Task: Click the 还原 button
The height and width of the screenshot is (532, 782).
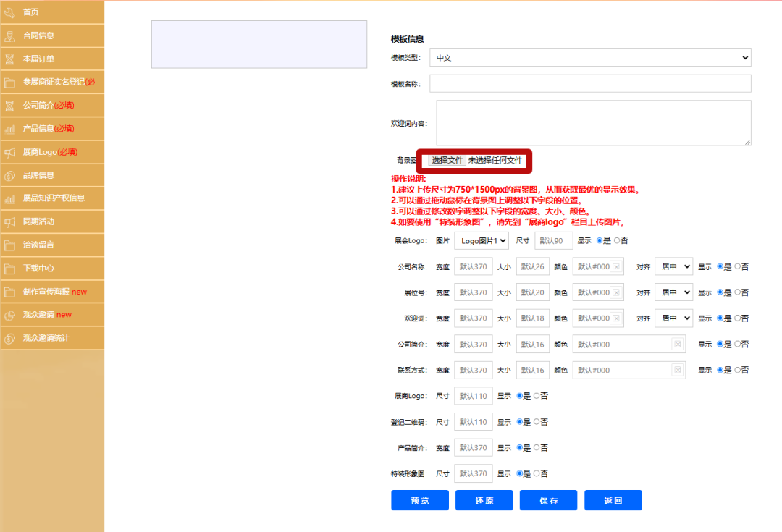Action: (x=484, y=501)
